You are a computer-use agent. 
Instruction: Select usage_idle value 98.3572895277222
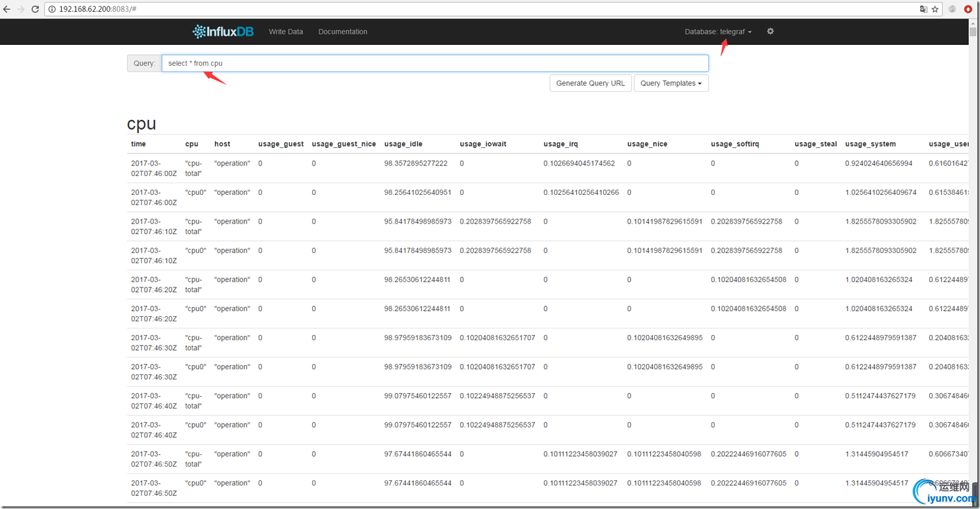click(416, 164)
